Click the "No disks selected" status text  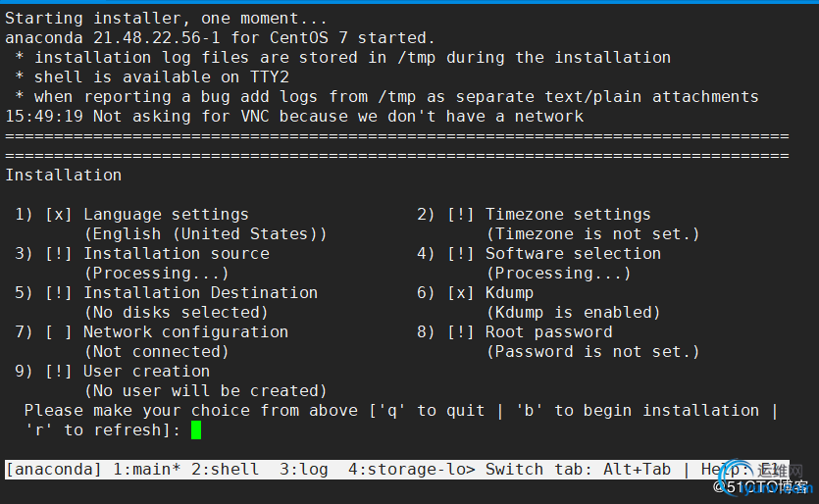[176, 313]
